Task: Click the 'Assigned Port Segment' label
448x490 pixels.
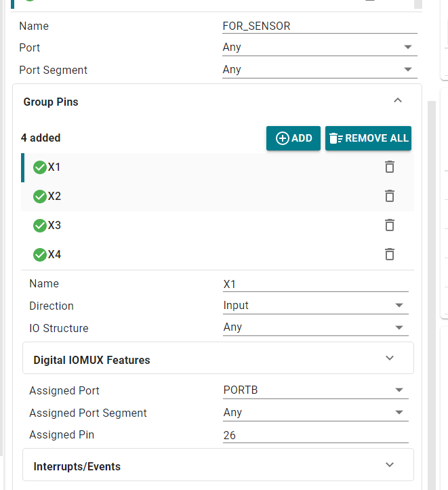Action: [x=88, y=413]
